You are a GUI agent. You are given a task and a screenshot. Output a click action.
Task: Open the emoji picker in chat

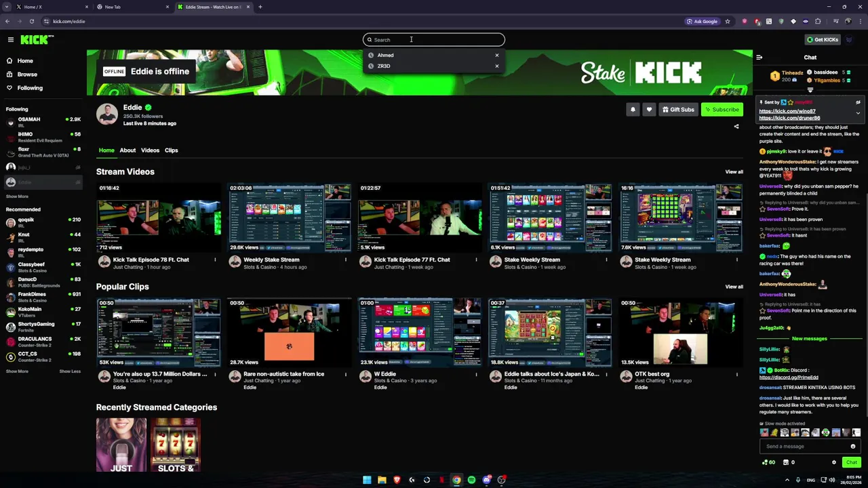click(x=853, y=446)
